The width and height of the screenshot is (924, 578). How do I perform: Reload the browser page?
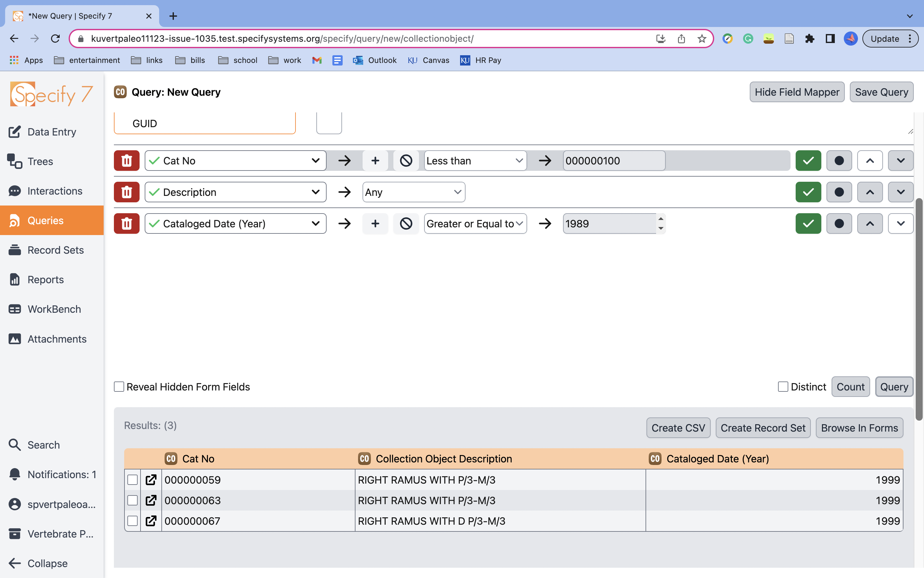coord(56,39)
